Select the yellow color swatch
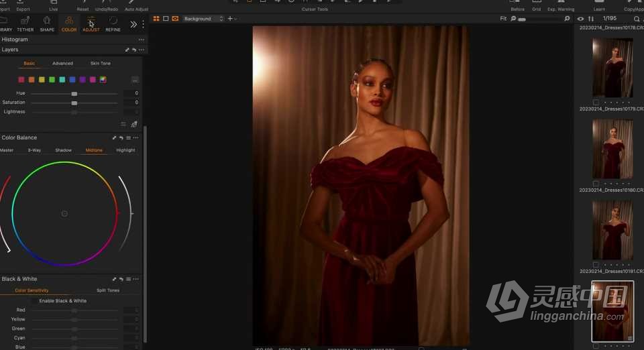 click(x=42, y=80)
